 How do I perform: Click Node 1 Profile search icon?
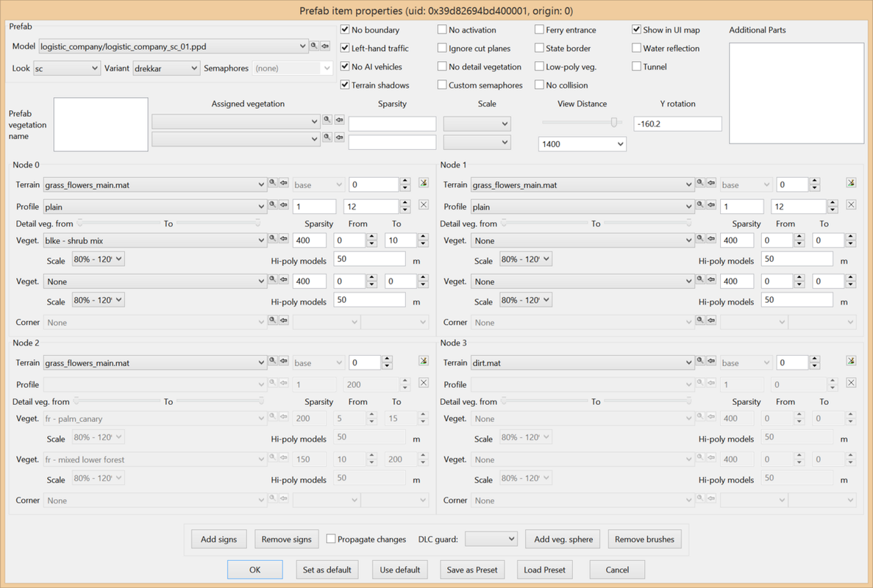click(x=700, y=205)
